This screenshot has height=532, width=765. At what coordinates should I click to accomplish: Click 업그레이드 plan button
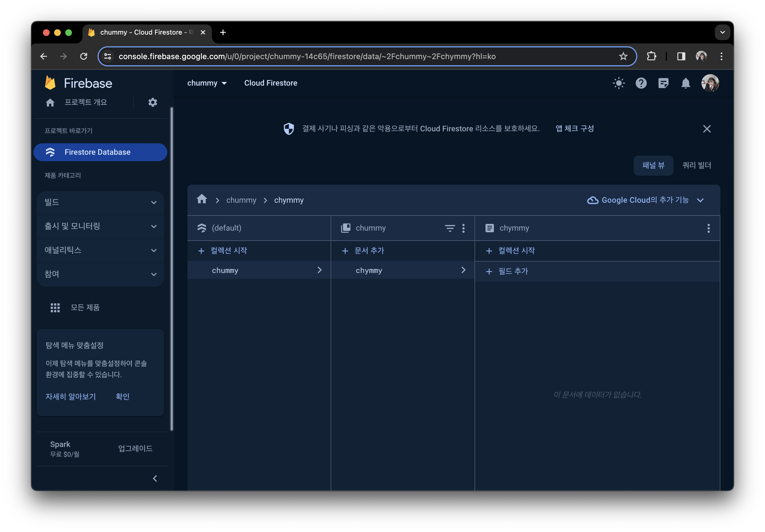click(x=135, y=449)
